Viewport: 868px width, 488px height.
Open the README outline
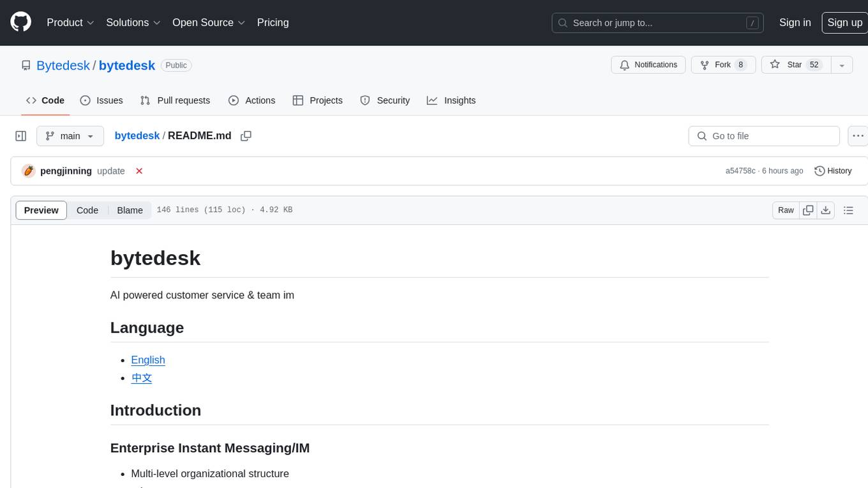pos(848,210)
